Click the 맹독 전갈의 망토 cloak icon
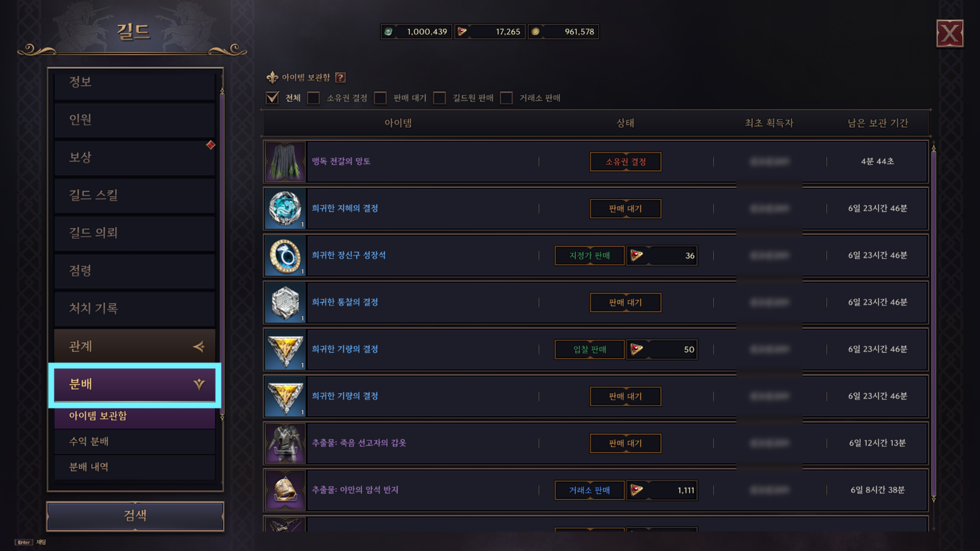The image size is (980, 551). click(285, 162)
